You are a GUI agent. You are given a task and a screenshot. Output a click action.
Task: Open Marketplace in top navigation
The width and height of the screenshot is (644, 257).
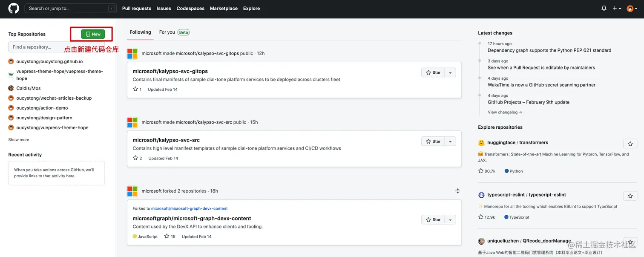(224, 8)
